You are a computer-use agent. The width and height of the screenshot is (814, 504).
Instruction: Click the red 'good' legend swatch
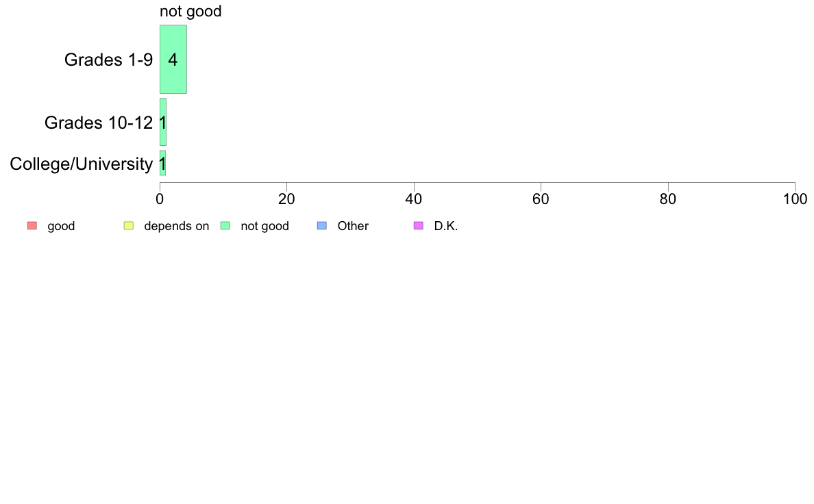click(x=32, y=226)
